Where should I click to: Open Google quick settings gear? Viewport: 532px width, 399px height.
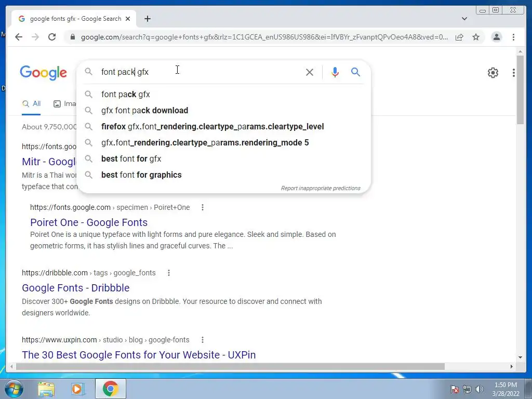click(493, 73)
